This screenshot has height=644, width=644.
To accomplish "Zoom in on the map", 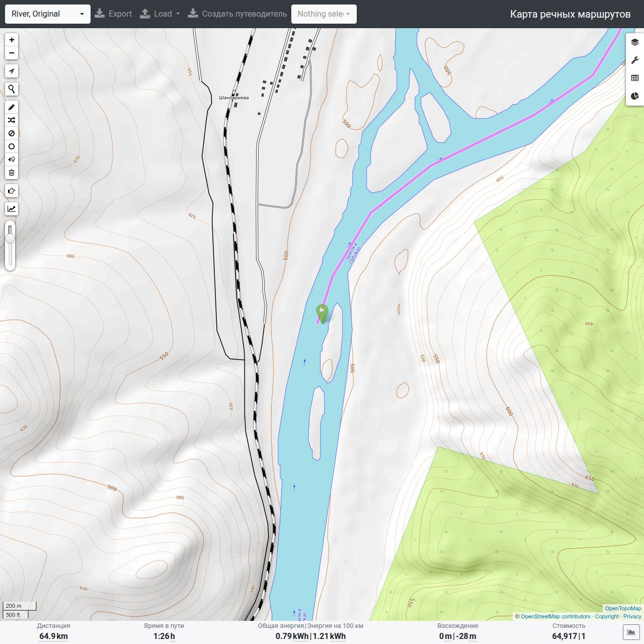I will [12, 40].
